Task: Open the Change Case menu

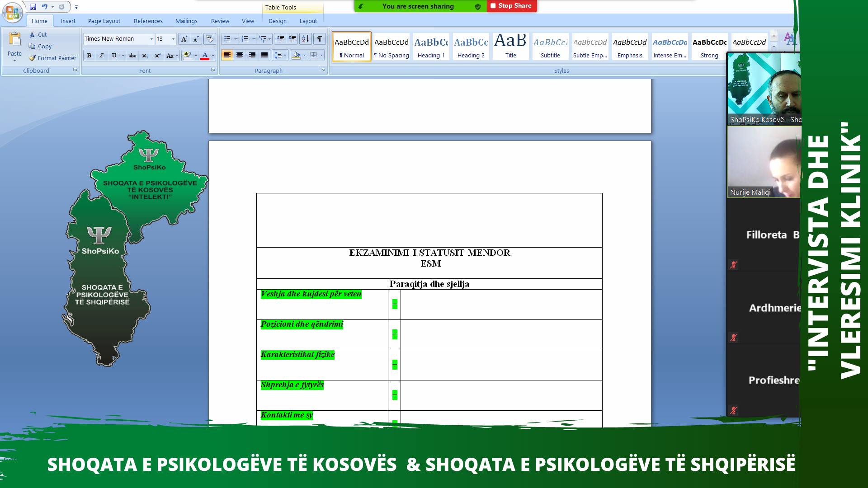Action: [171, 56]
